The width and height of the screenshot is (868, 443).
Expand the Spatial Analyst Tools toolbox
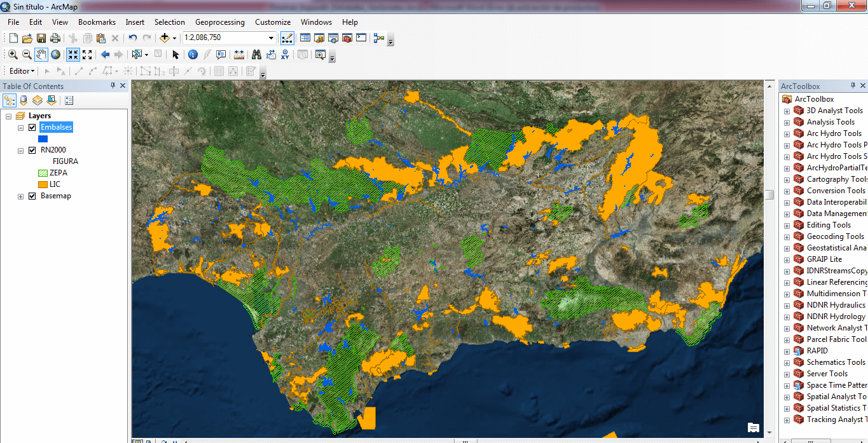787,397
